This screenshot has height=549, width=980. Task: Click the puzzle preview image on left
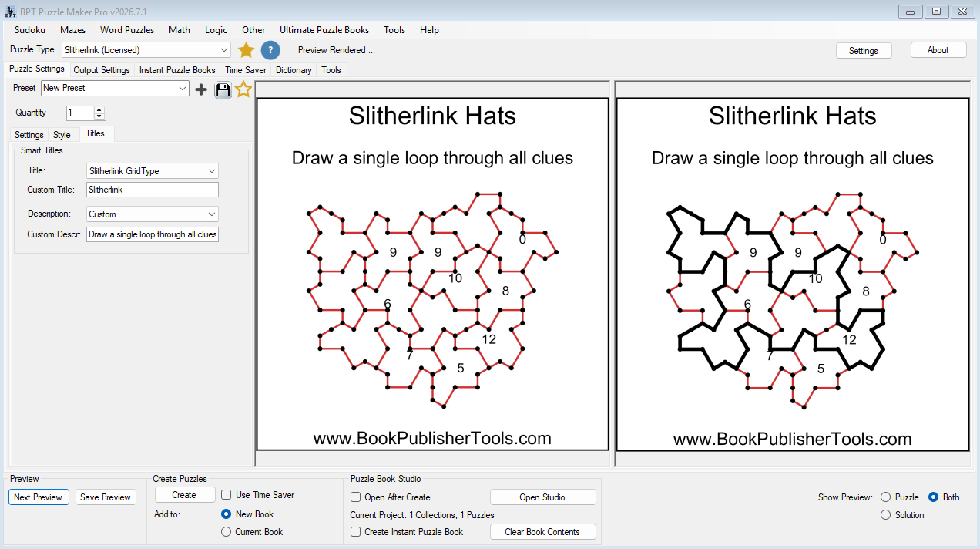[432, 274]
